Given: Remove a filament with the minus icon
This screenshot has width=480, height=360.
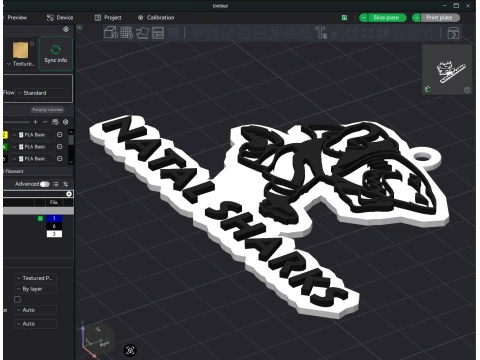Looking at the screenshot, I should click(45, 122).
